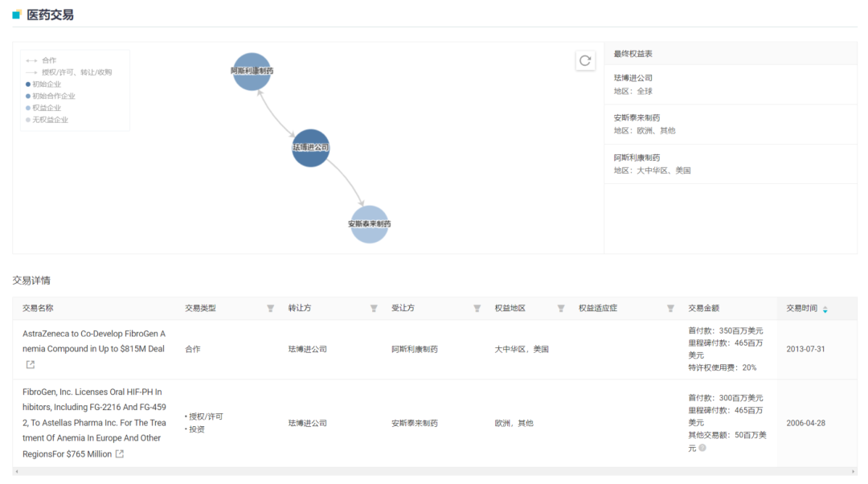
Task: Click 地区：大中华区、美国 under 阿斯利康制药
Action: coord(652,170)
